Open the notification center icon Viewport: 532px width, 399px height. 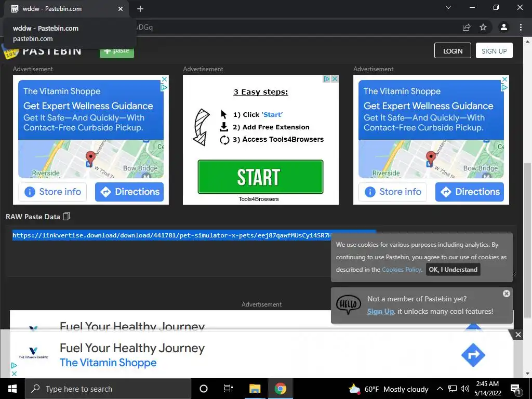(x=515, y=389)
